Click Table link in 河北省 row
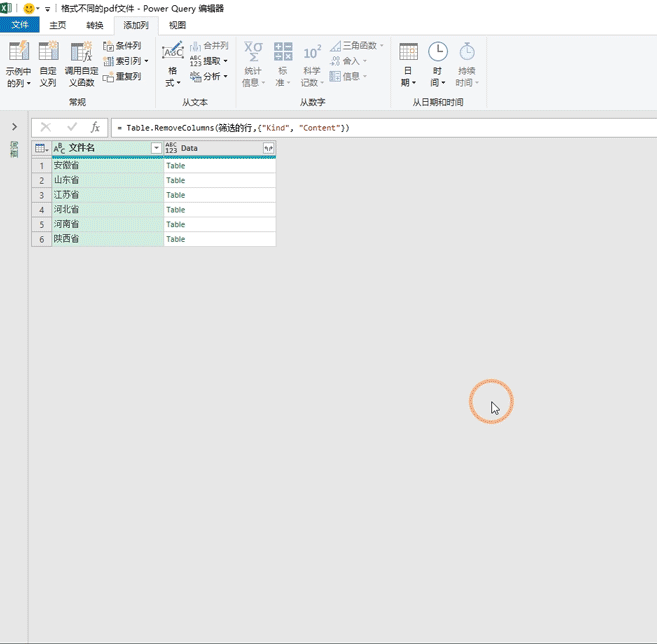This screenshot has width=657, height=644. point(176,210)
